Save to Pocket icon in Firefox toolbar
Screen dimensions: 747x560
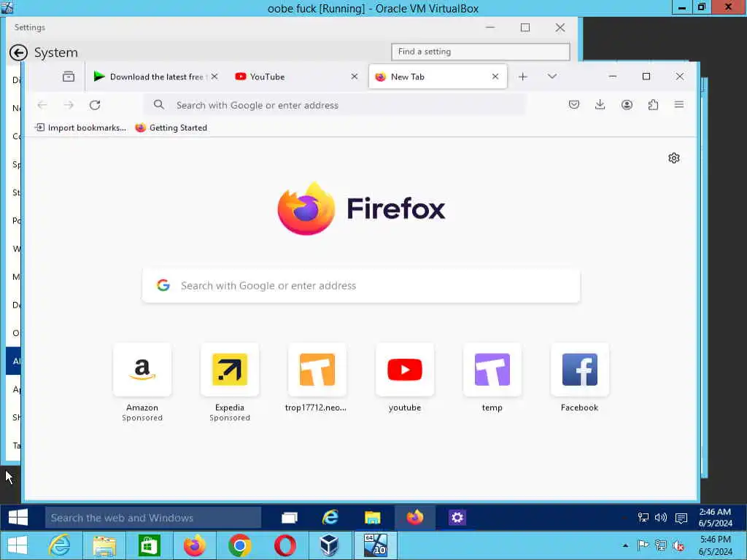574,105
